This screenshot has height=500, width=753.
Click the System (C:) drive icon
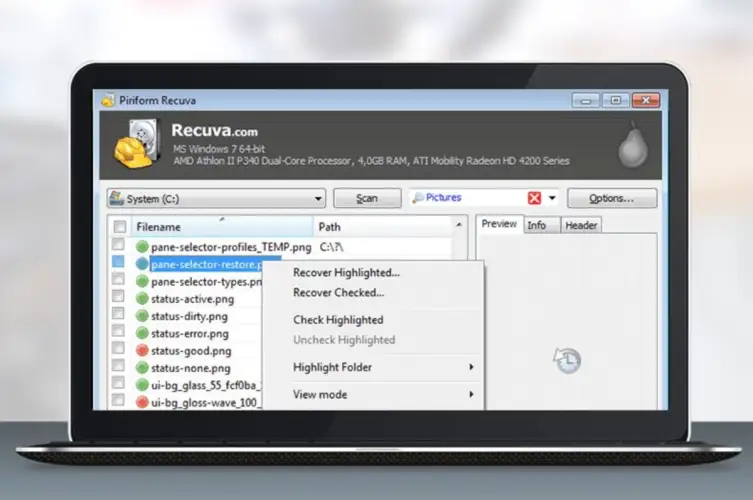116,198
